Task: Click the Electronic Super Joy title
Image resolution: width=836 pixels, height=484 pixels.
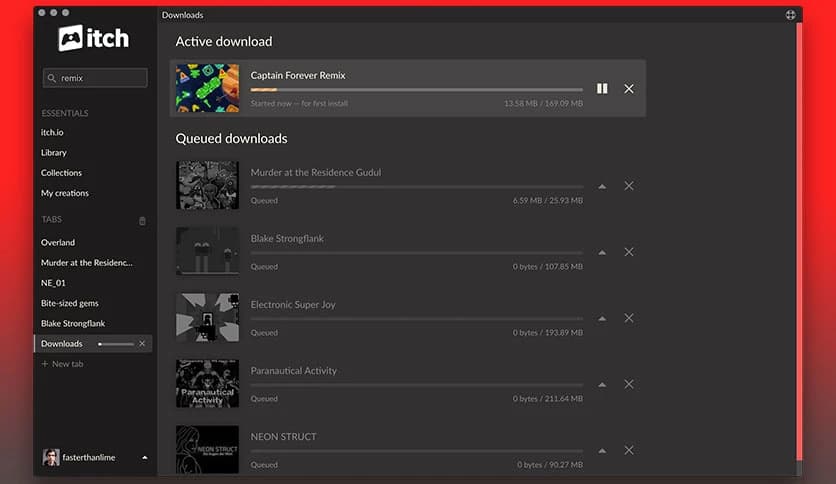Action: point(293,304)
